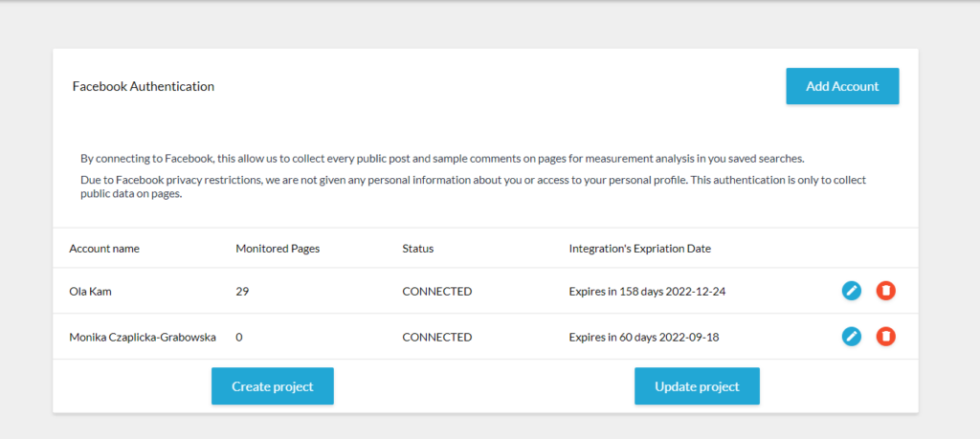Select the Account name column header
Image resolution: width=980 pixels, height=439 pixels.
104,249
